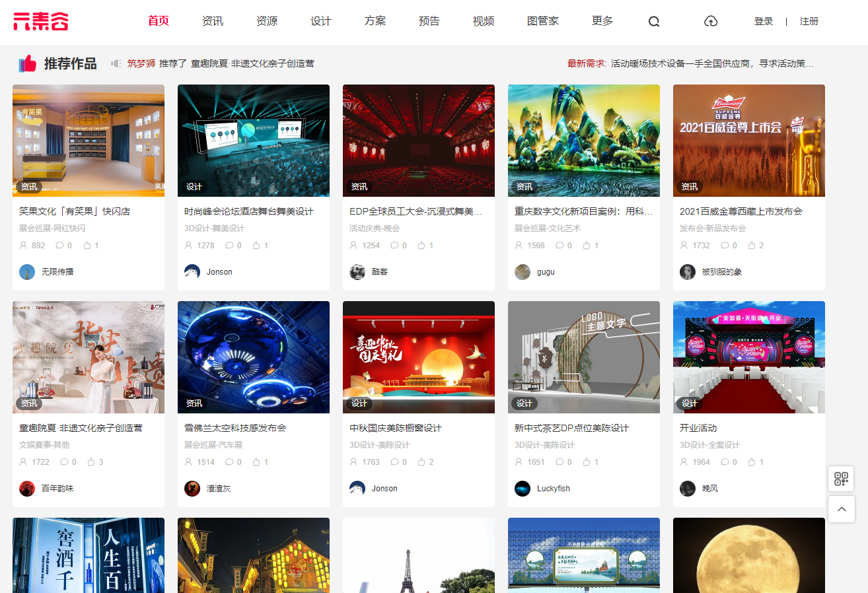The image size is (868, 593).
Task: Click the 登录 login link
Action: [763, 21]
